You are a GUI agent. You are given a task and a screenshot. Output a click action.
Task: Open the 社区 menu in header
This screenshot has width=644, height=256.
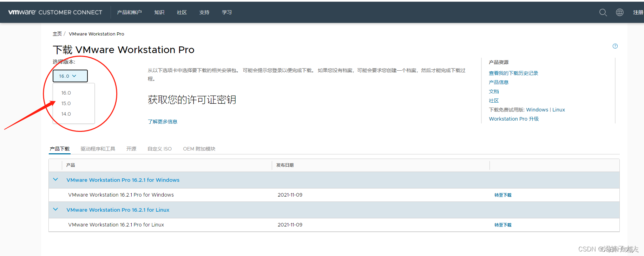(x=182, y=12)
